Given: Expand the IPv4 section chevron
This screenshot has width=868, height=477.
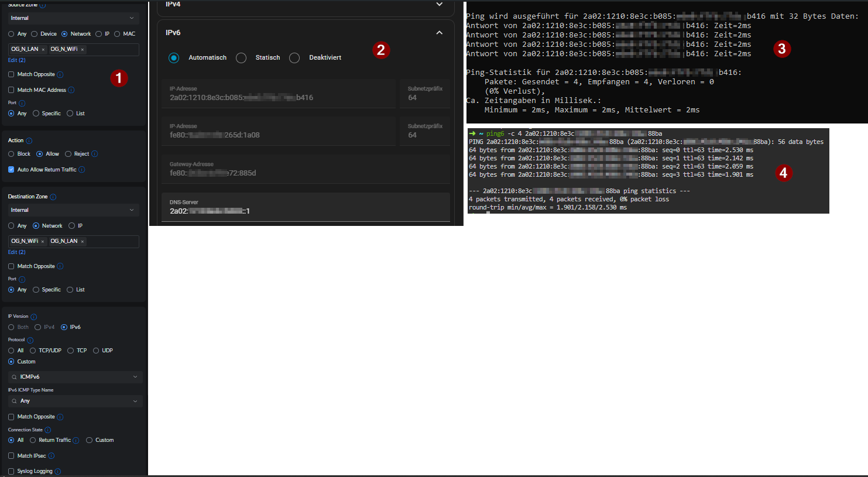Looking at the screenshot, I should (x=440, y=4).
